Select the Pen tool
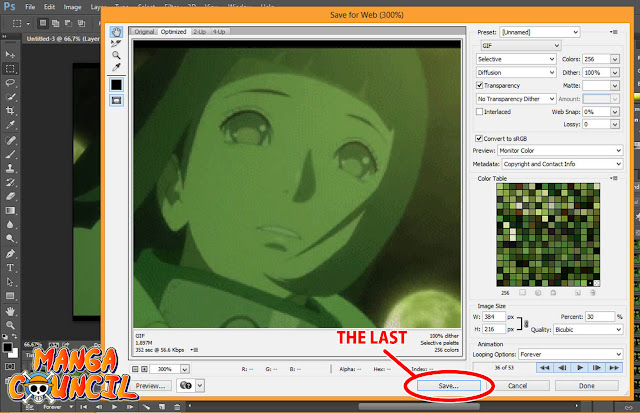Screen dimensions: 640x413 tap(10, 254)
